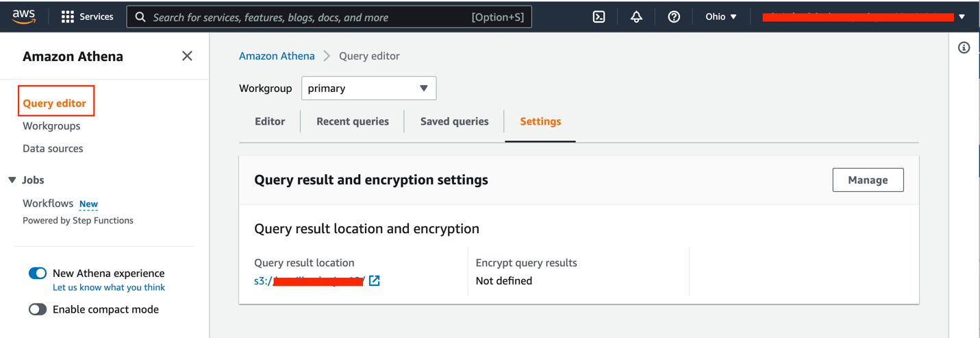Open Workflows under Jobs
Screen dimensions: 980x338
tap(48, 203)
